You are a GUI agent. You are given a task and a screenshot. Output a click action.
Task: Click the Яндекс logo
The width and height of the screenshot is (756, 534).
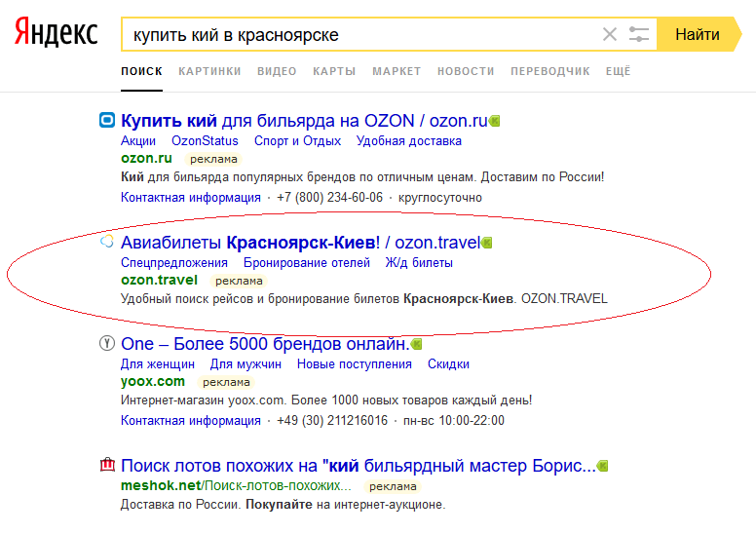[x=56, y=32]
